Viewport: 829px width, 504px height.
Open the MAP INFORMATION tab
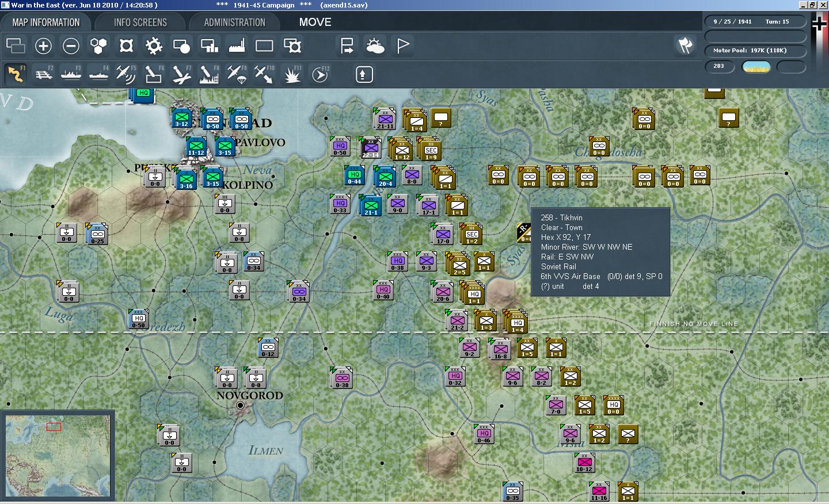coord(46,22)
